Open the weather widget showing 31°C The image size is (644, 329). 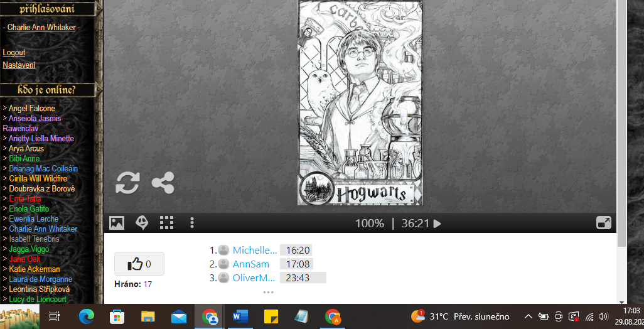pyautogui.click(x=460, y=316)
